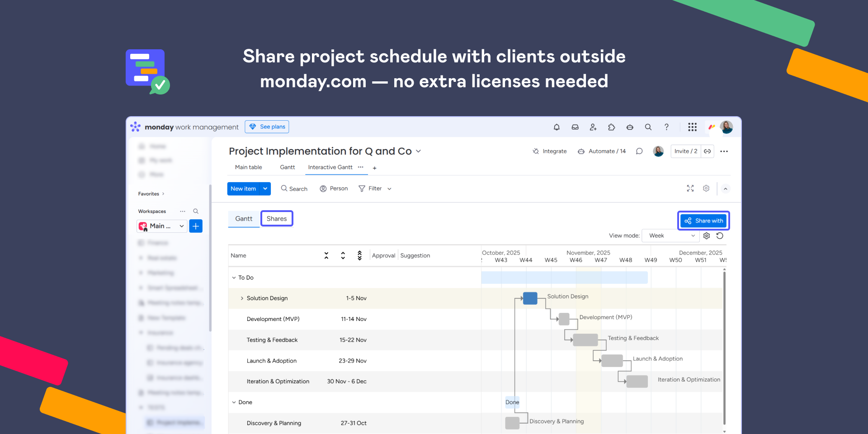The image size is (868, 434).
Task: Click the blue Solution Design Gantt bar
Action: [530, 298]
